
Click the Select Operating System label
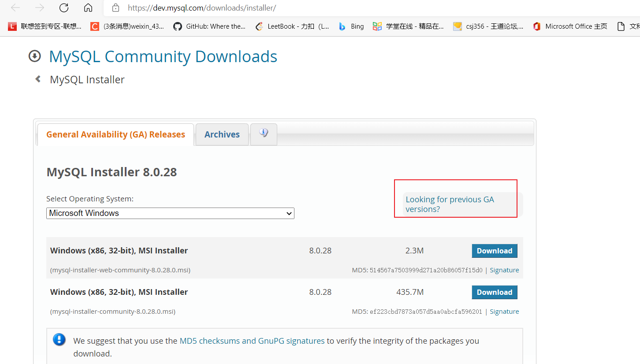point(90,199)
